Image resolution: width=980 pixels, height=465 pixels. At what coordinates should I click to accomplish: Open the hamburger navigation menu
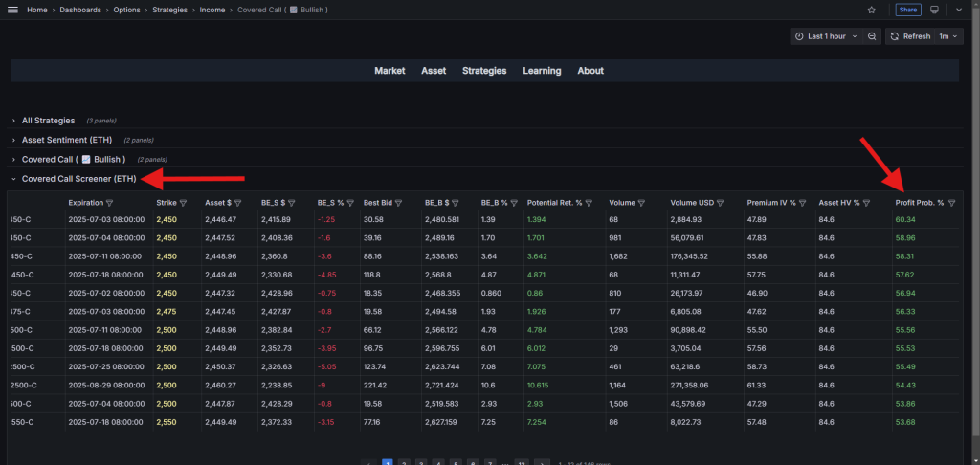[12, 10]
